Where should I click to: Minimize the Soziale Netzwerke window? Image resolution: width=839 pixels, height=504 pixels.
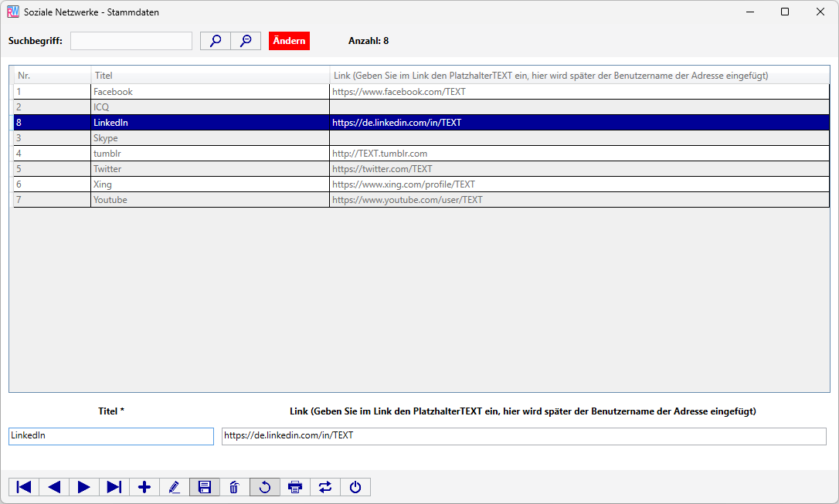coord(750,12)
